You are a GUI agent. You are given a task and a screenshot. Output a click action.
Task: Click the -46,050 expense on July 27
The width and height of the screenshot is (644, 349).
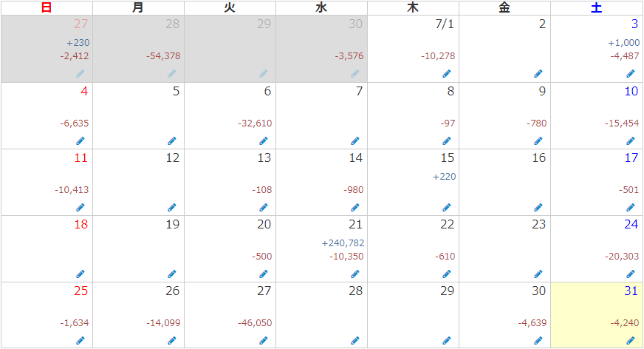click(255, 323)
